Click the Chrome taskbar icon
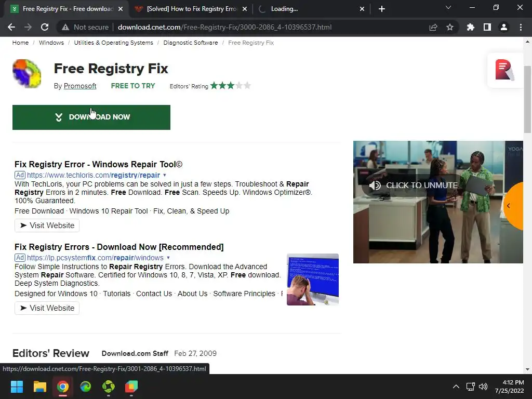Viewport: 532px width, 399px height. pos(63,387)
